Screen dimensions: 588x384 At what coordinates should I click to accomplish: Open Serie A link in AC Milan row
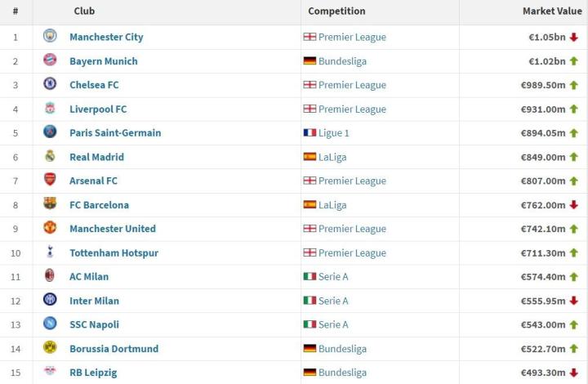pos(333,277)
